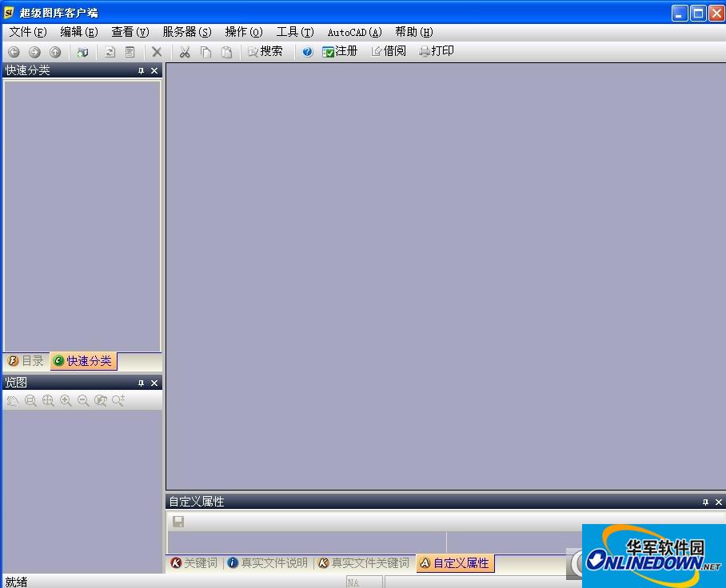Toggle pin on the 览图 panel
Image resolution: width=726 pixels, height=588 pixels.
[x=142, y=383]
